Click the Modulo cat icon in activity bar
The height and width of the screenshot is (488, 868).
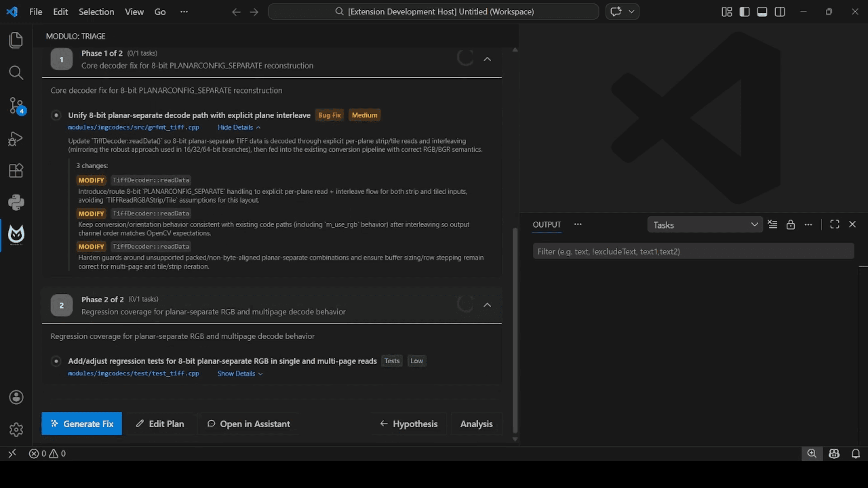tap(16, 235)
